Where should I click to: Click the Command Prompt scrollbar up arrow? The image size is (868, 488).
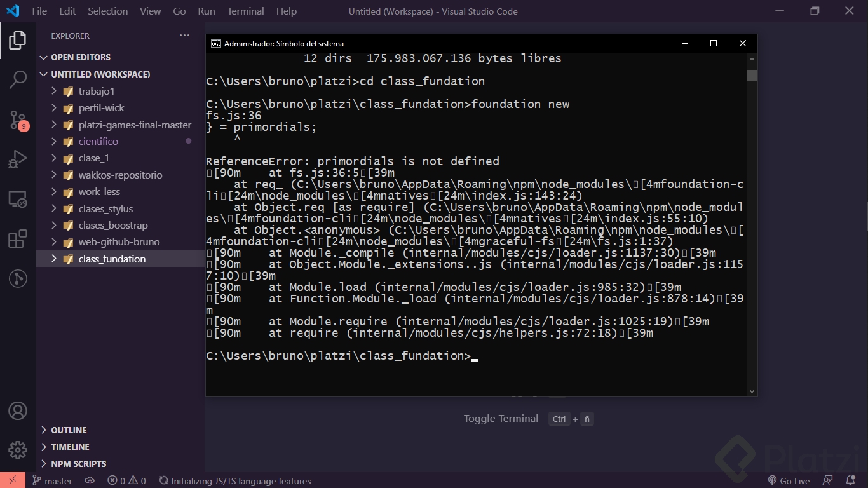click(752, 60)
